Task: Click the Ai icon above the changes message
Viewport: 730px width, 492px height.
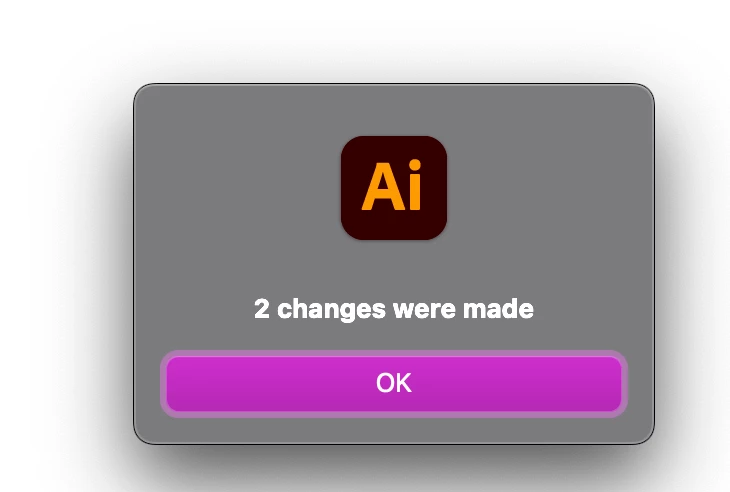Action: tap(394, 188)
